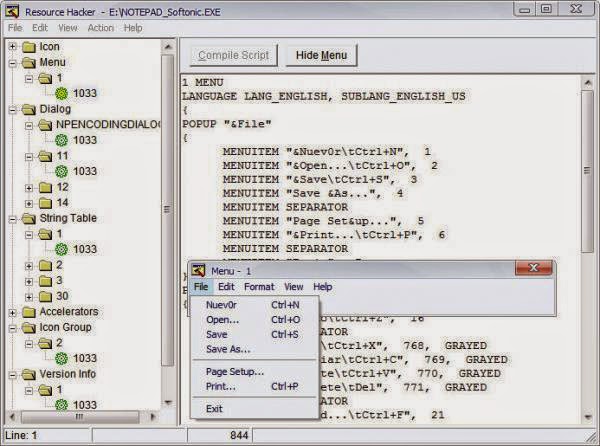The image size is (600, 446).
Task: Click the 1033 gear icon under Dialog 11
Action: pos(61,171)
